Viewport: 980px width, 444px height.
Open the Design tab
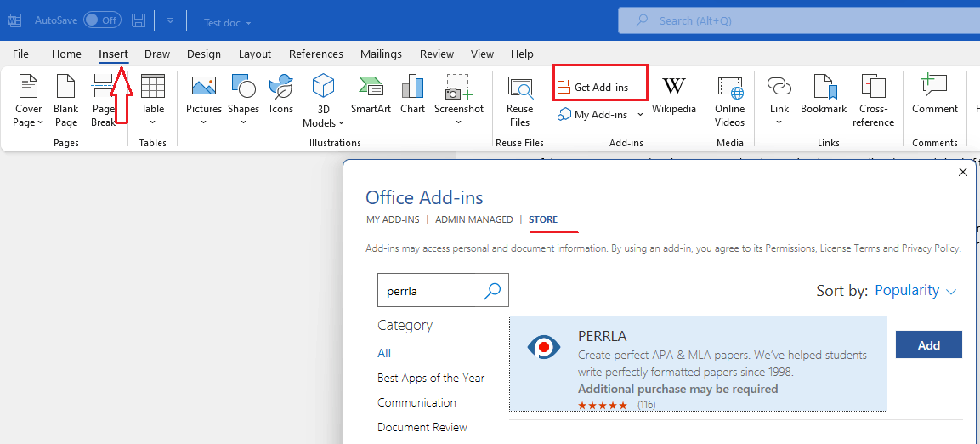tap(204, 54)
